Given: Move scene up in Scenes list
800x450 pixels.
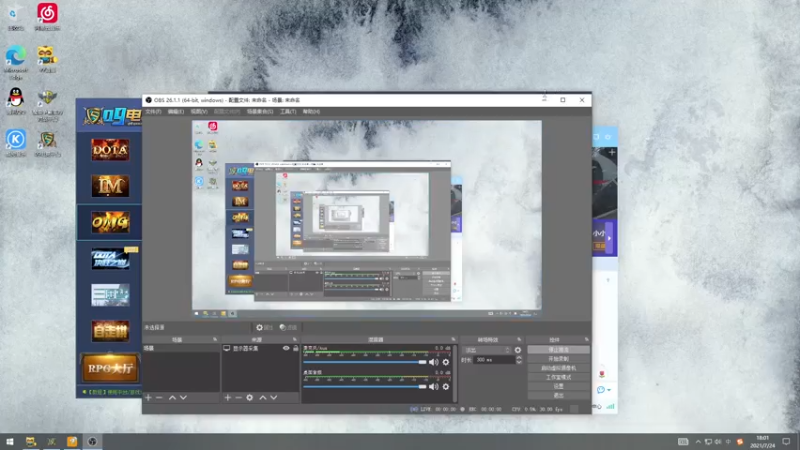Looking at the screenshot, I should point(172,397).
